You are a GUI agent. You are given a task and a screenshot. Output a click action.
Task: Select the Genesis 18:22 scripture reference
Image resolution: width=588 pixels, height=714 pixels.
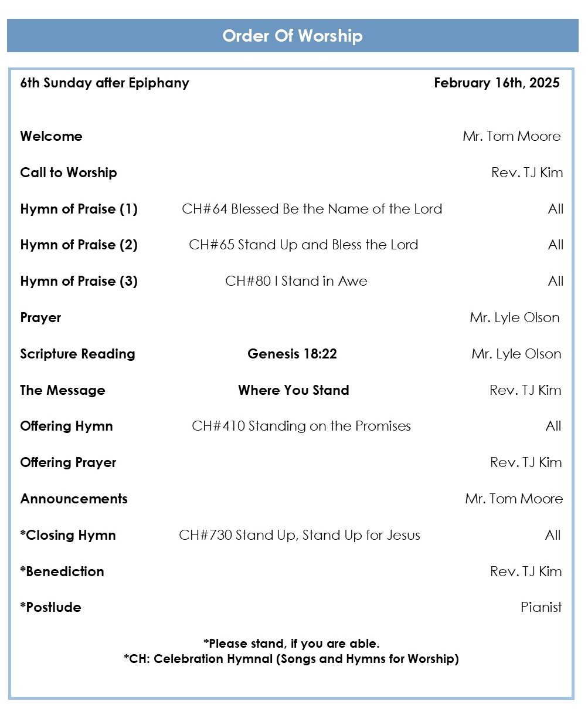pyautogui.click(x=292, y=354)
